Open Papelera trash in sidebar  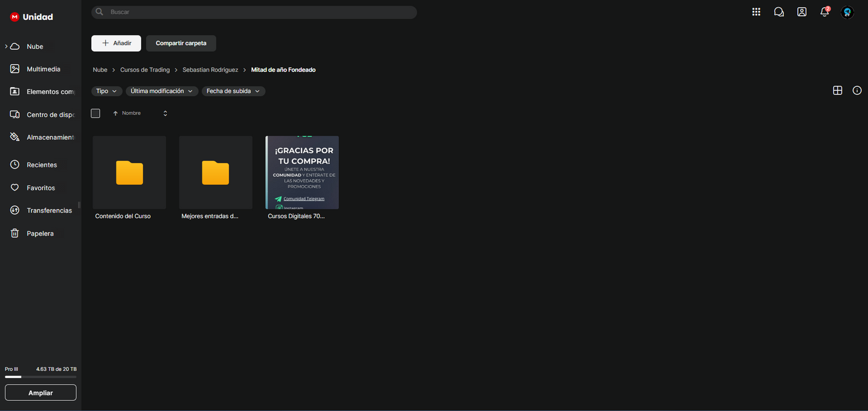pyautogui.click(x=40, y=233)
